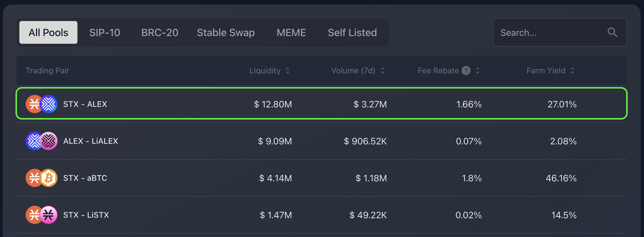Click the ALEX token icon in ALEX - LiALEX row

click(34, 141)
